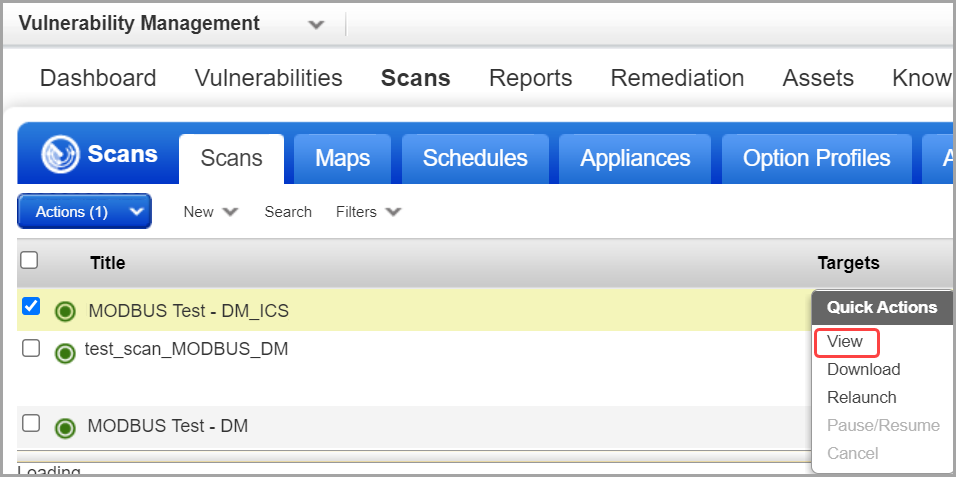Check the test_scan_MODBUS_DM checkbox
Viewport: 956px width, 477px height.
[x=31, y=348]
